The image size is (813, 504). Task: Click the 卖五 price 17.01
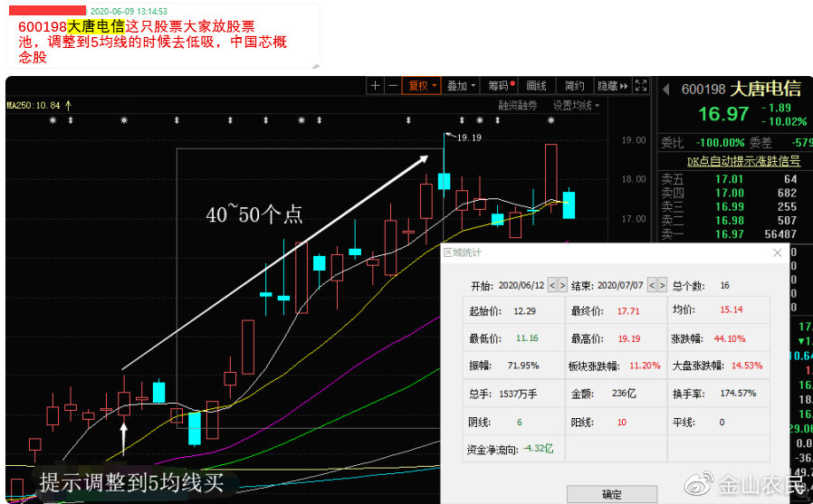pos(729,179)
